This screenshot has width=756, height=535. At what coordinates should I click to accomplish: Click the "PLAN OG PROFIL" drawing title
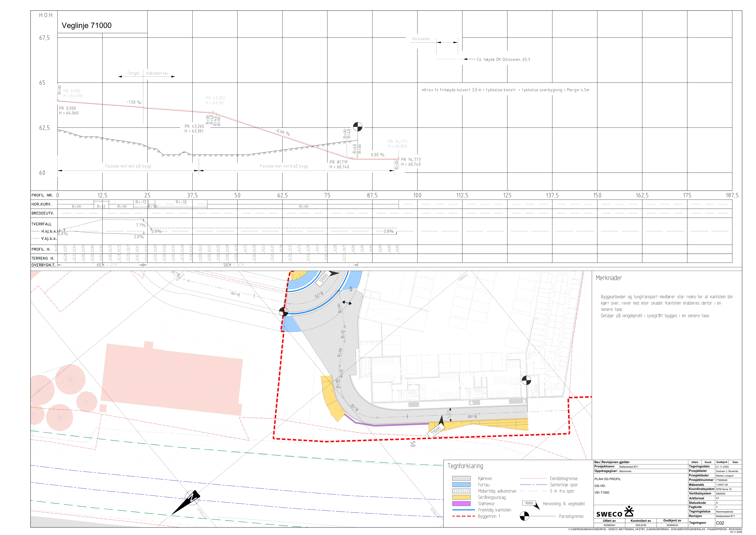click(608, 479)
